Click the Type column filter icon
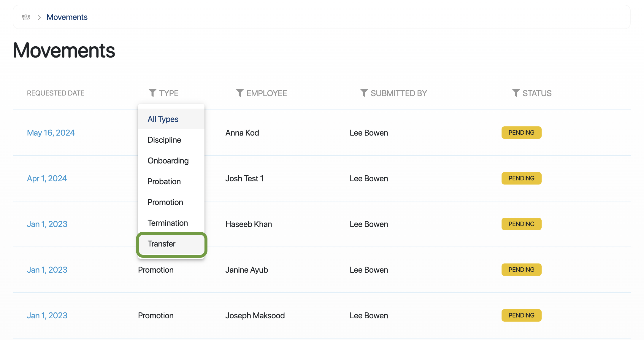This screenshot has height=340, width=644. coord(152,93)
